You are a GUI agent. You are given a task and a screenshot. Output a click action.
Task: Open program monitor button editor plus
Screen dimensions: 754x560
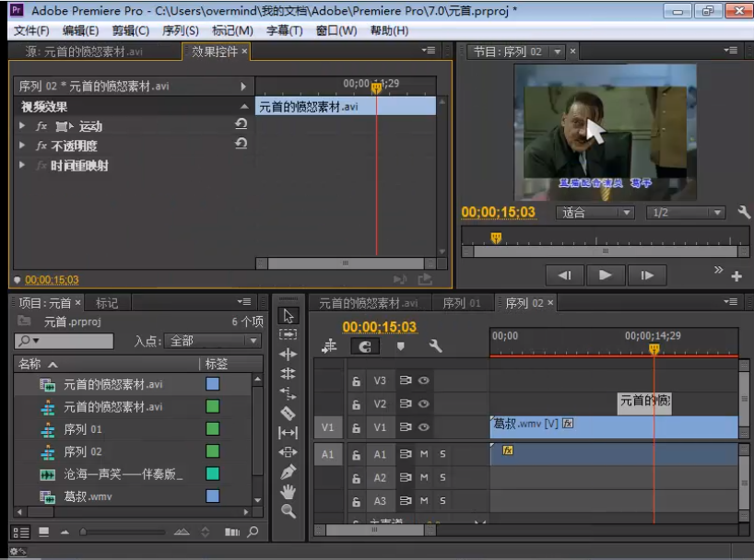point(736,276)
